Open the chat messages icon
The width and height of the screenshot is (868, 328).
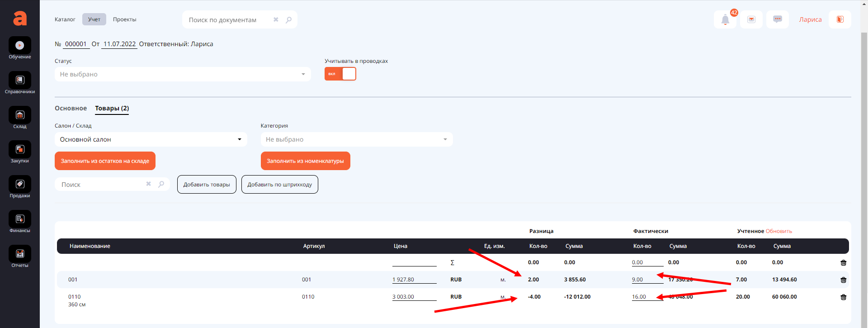point(778,19)
